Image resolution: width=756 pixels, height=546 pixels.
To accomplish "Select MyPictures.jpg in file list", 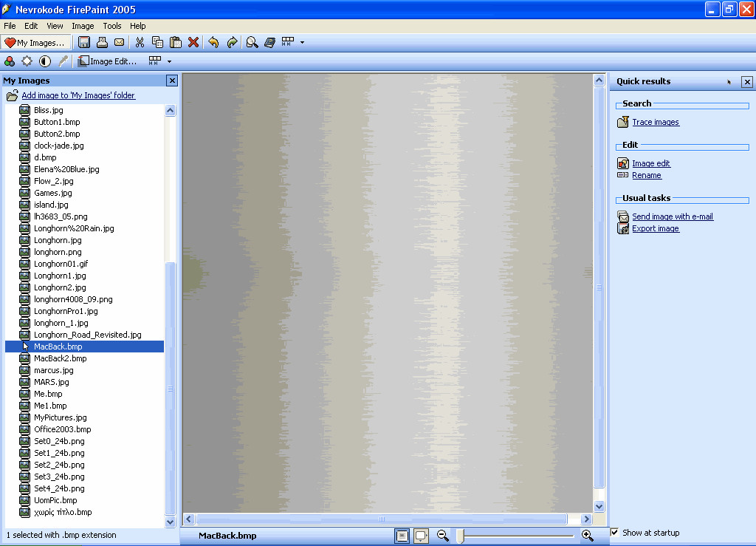I will [61, 417].
